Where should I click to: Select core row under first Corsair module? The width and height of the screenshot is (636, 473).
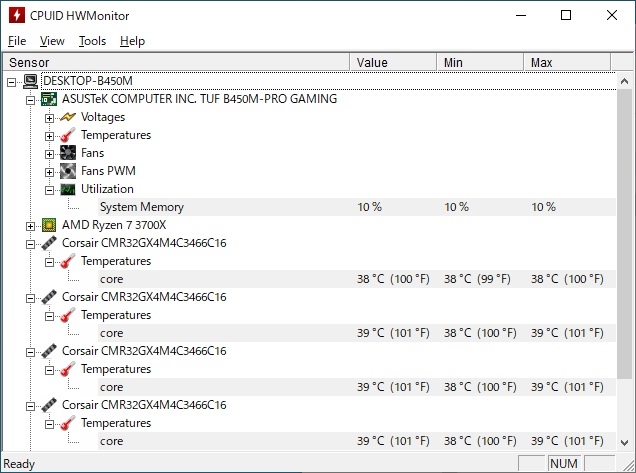357,279
